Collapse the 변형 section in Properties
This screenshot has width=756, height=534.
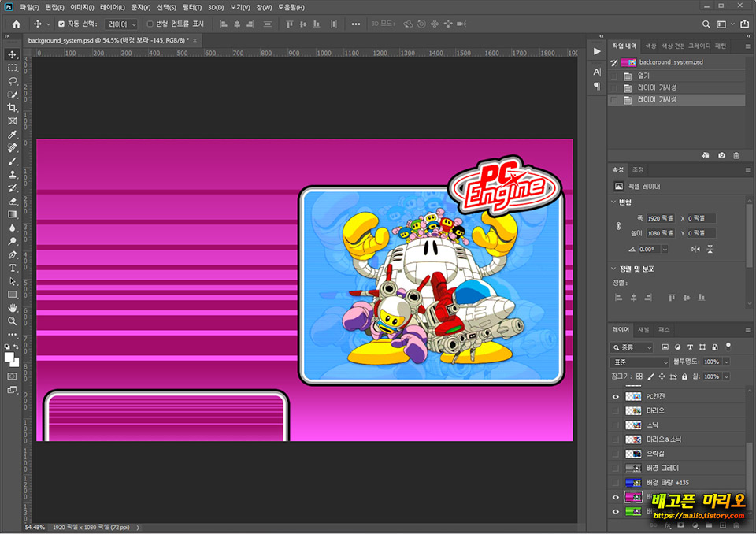point(614,202)
